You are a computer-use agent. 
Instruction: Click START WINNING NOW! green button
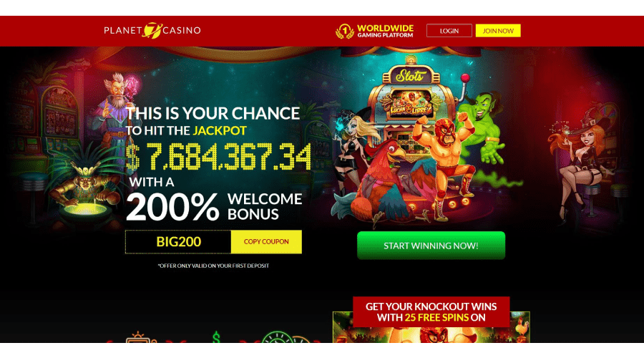(x=431, y=246)
